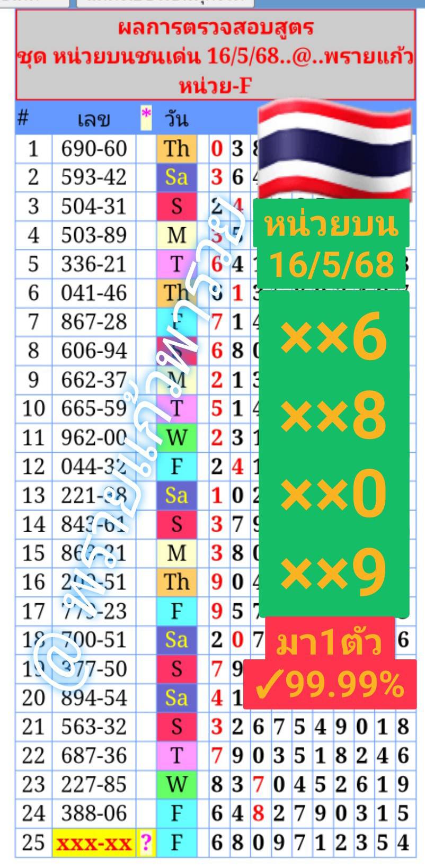Select the yellow xxx-xx cell in row 25

pos(94,843)
